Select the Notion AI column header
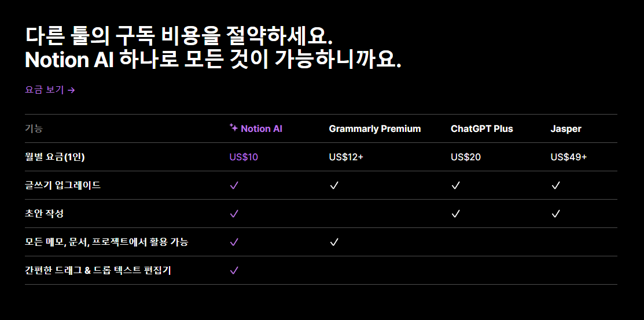The height and width of the screenshot is (320, 644). (x=256, y=128)
